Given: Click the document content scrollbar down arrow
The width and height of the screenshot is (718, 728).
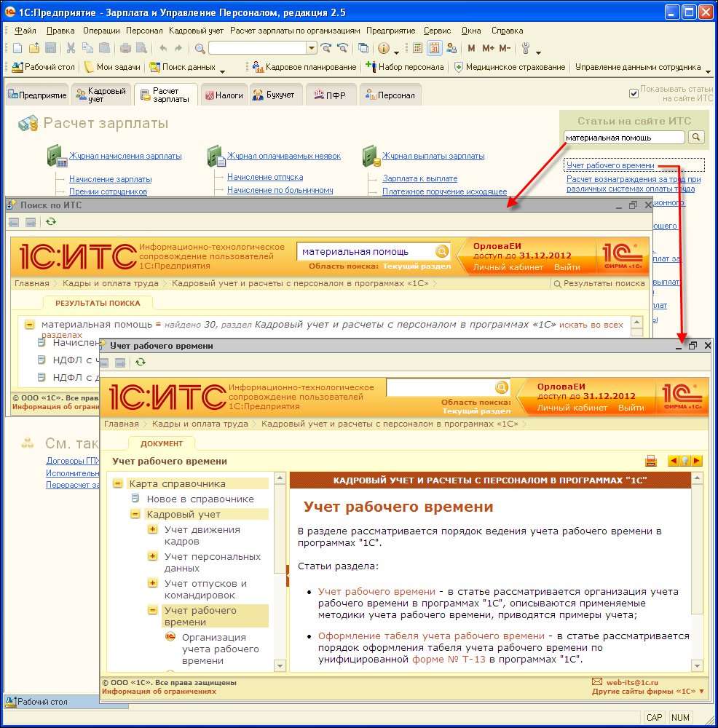Looking at the screenshot, I should pos(697,666).
